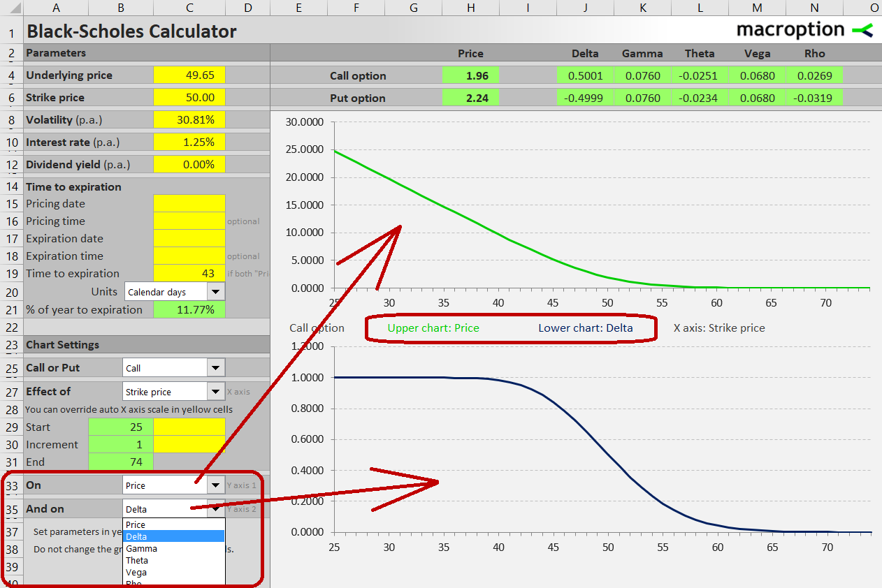Click the Increment value 1

(x=120, y=445)
